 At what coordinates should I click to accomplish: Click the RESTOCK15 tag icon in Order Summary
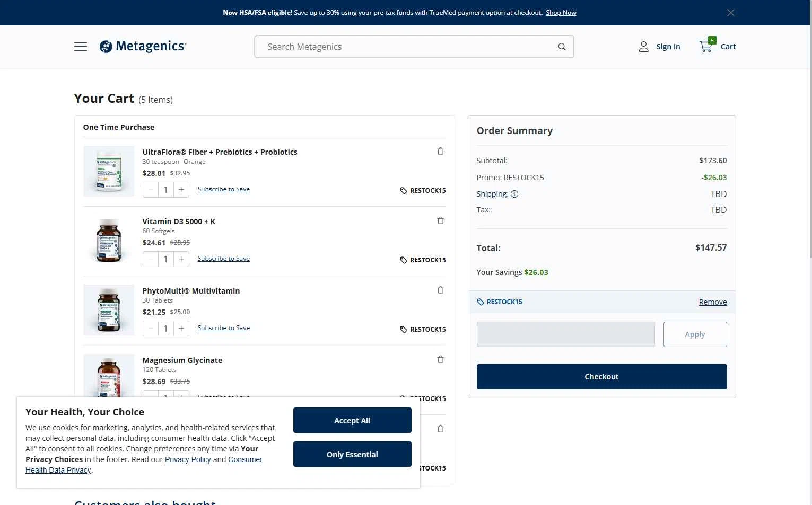(480, 302)
